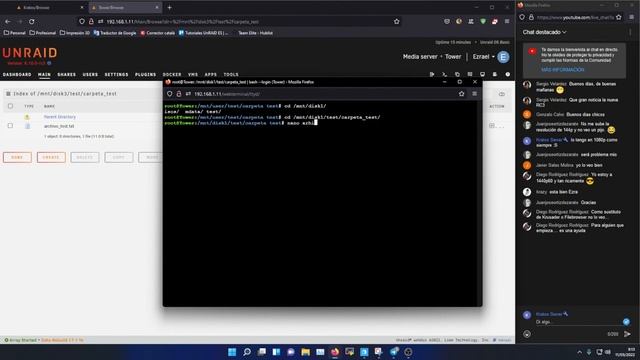
Task: Go to the USERS tab
Action: 90,75
